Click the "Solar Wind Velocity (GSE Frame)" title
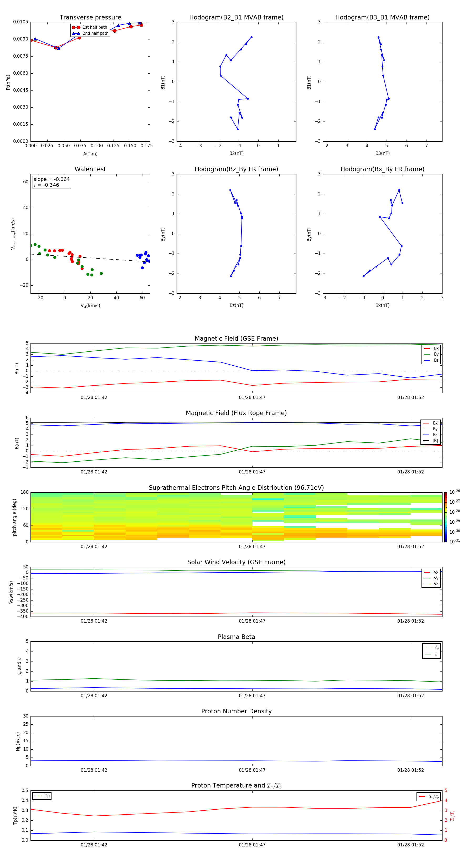This screenshot has width=473, height=868. point(236,562)
